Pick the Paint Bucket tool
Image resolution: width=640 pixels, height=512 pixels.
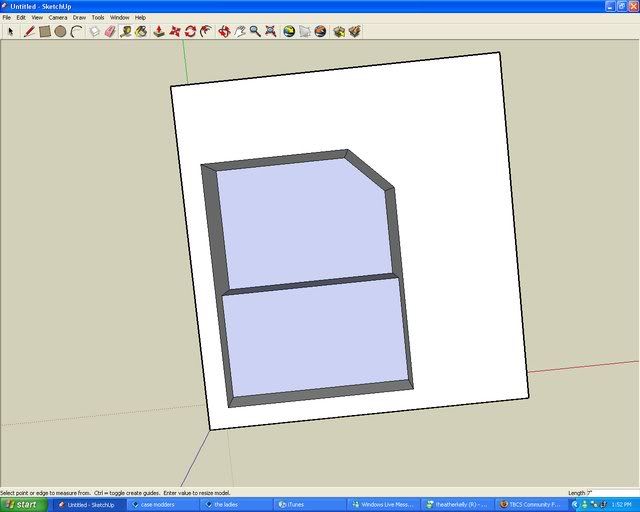click(x=141, y=31)
